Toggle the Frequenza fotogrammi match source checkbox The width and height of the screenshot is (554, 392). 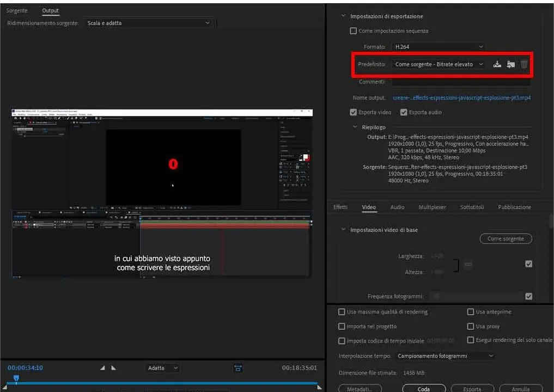[528, 296]
